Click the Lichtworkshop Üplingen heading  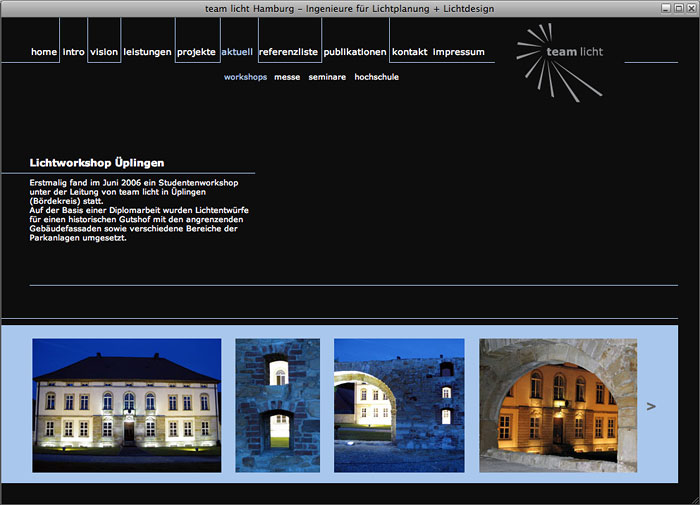(x=97, y=163)
